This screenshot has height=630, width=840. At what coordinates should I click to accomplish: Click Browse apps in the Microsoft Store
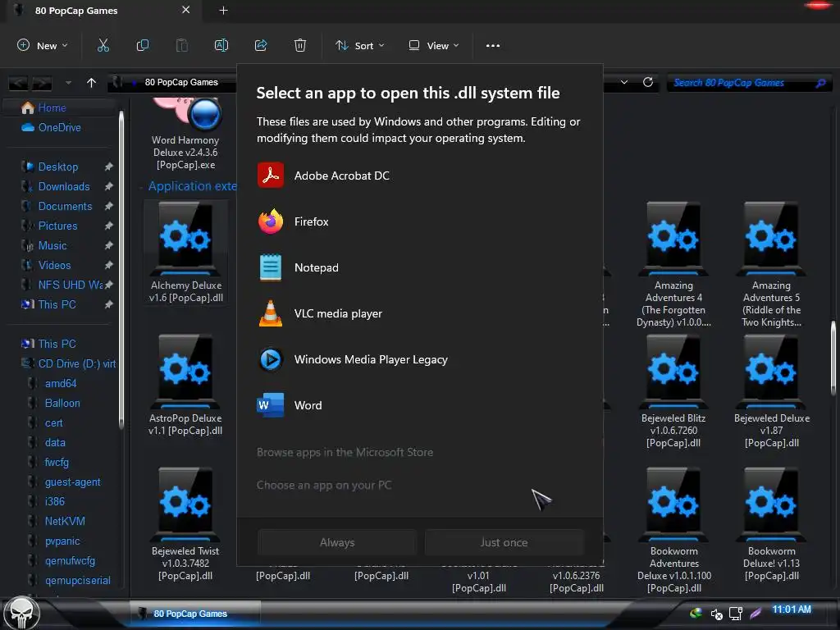tap(345, 452)
